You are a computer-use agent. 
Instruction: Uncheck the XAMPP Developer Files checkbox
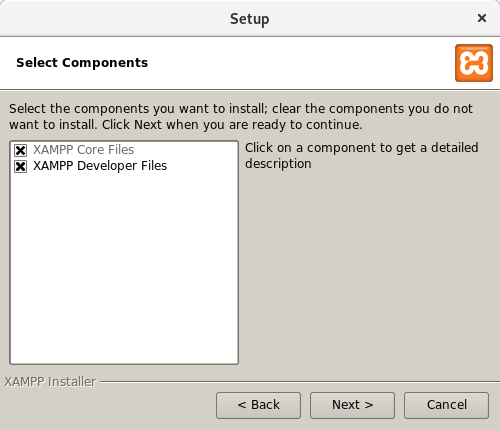[x=20, y=166]
